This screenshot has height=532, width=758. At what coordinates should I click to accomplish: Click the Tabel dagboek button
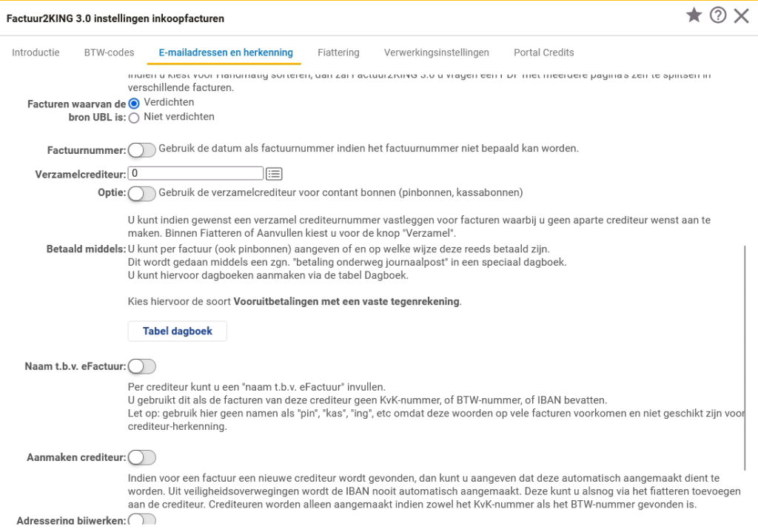pos(178,331)
